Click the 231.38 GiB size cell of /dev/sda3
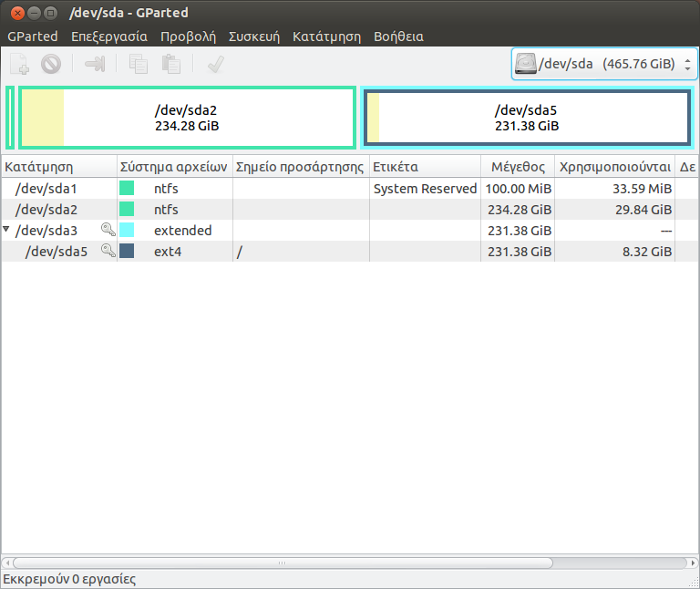Screen dimensions: 700x589 [520, 231]
